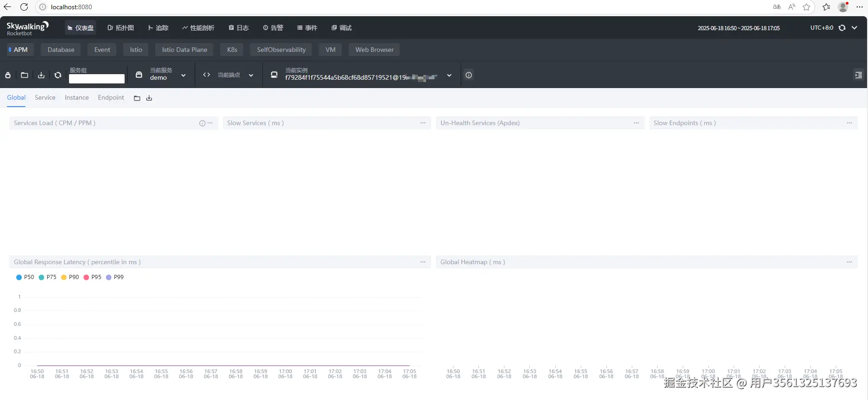This screenshot has width=868, height=400.
Task: Click the folder icon beside Endpoint tab
Action: (137, 98)
